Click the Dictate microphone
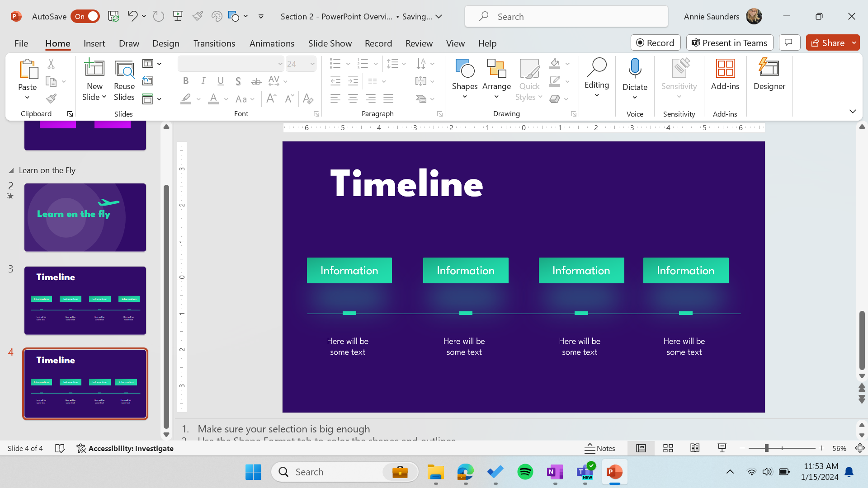The width and height of the screenshot is (868, 488). (x=635, y=69)
